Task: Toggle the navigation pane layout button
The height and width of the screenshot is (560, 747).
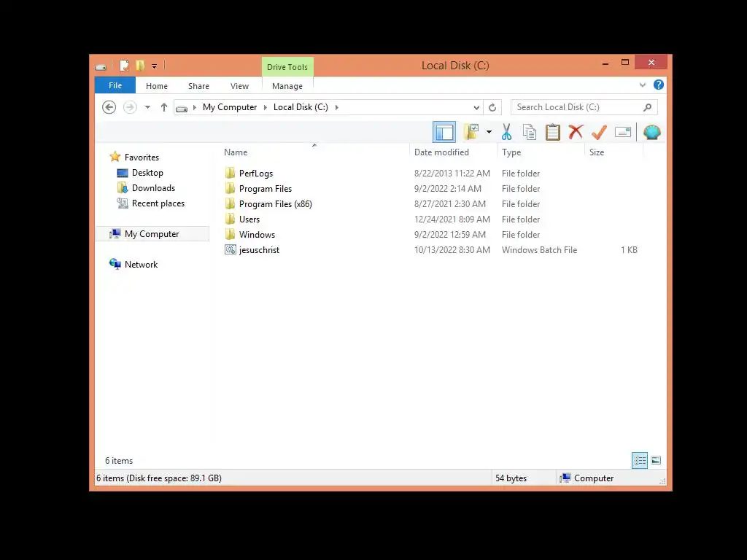Action: pos(444,132)
